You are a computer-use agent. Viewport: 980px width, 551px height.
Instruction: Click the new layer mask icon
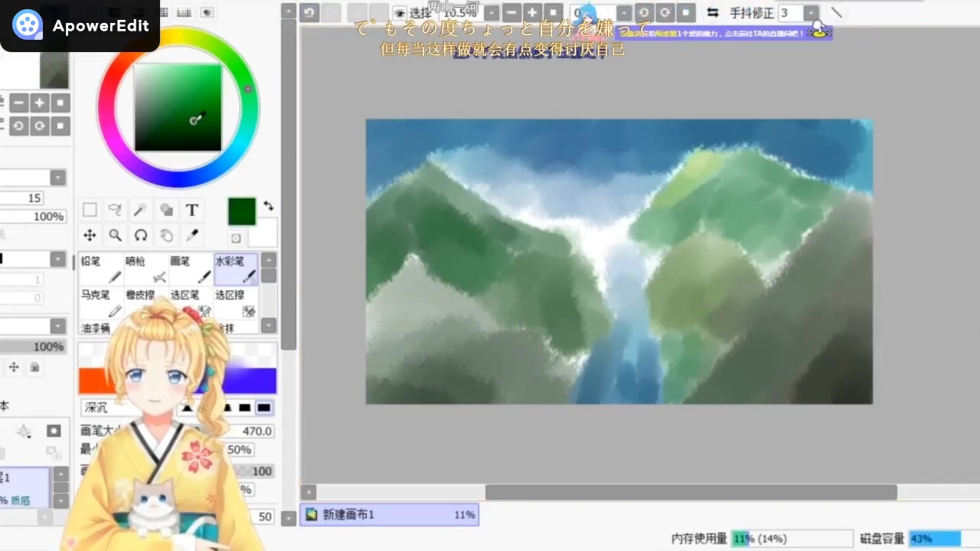(x=54, y=431)
